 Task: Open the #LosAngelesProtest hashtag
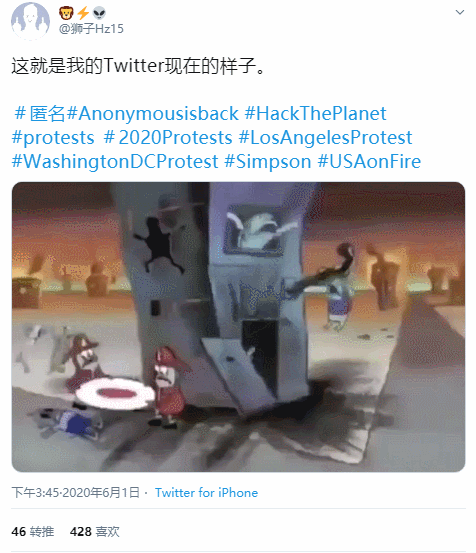click(x=326, y=138)
